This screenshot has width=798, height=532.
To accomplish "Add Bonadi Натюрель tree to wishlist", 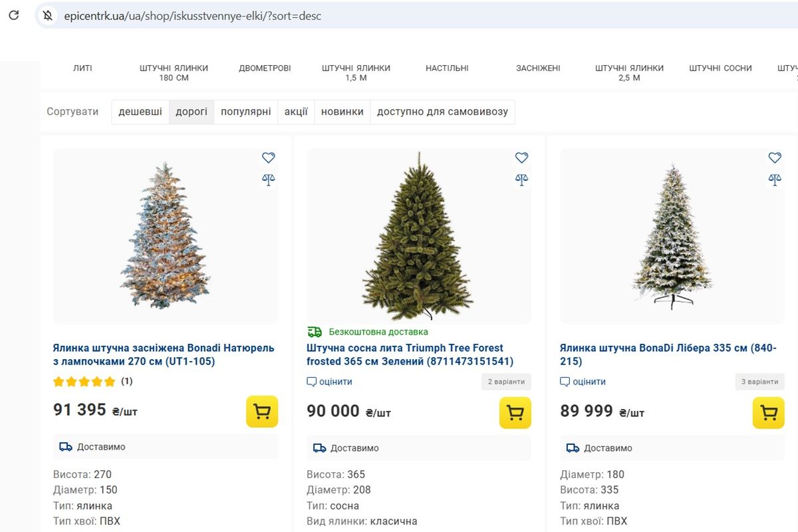I will [x=268, y=158].
